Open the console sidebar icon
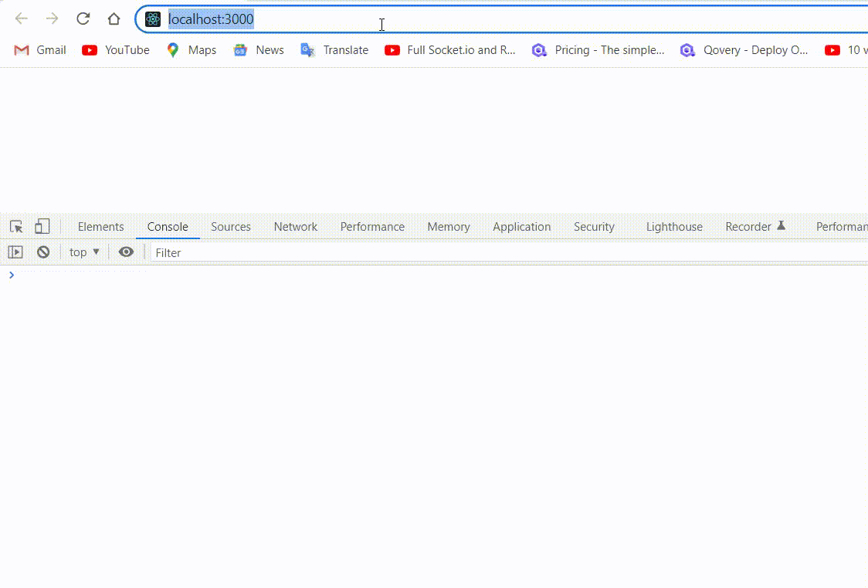868x588 pixels. [x=15, y=252]
